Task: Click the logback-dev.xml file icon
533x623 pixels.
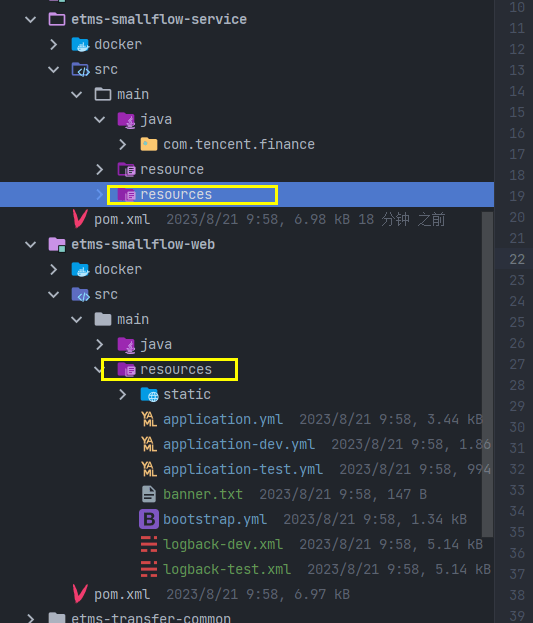Action: (149, 544)
